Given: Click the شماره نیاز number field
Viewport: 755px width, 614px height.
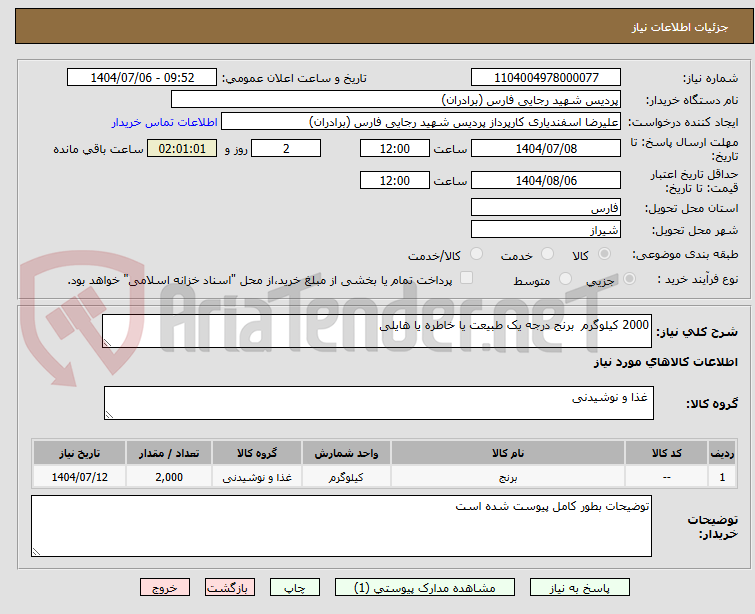Looking at the screenshot, I should [546, 78].
